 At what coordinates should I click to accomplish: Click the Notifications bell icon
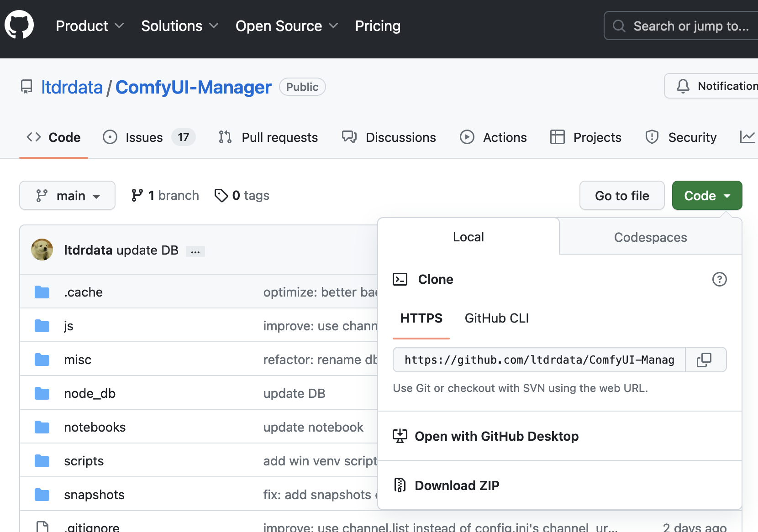point(683,86)
